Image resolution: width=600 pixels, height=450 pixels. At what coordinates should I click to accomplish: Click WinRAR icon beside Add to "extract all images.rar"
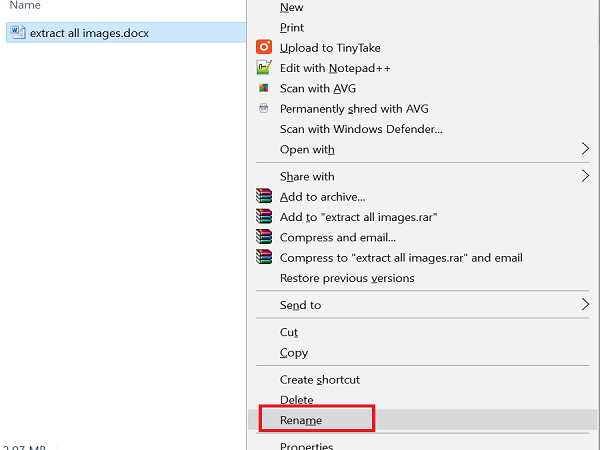tap(264, 217)
